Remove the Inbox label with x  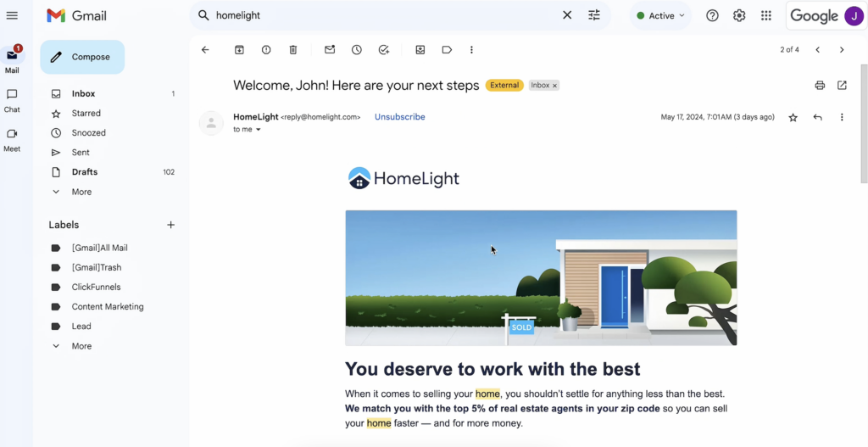[554, 86]
